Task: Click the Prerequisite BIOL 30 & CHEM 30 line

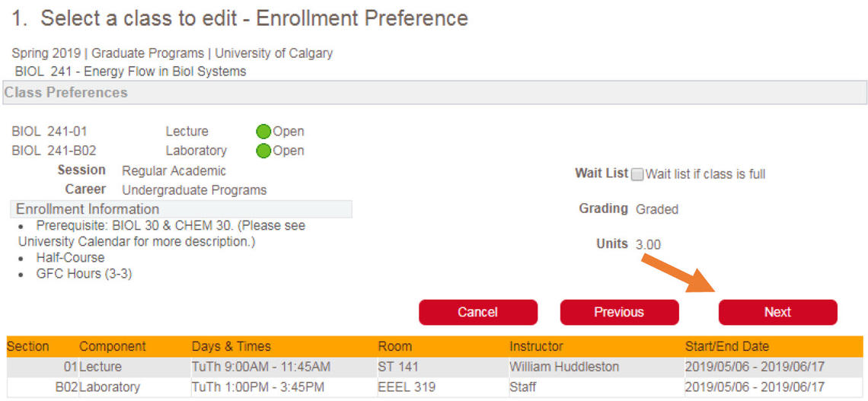Action: (162, 234)
